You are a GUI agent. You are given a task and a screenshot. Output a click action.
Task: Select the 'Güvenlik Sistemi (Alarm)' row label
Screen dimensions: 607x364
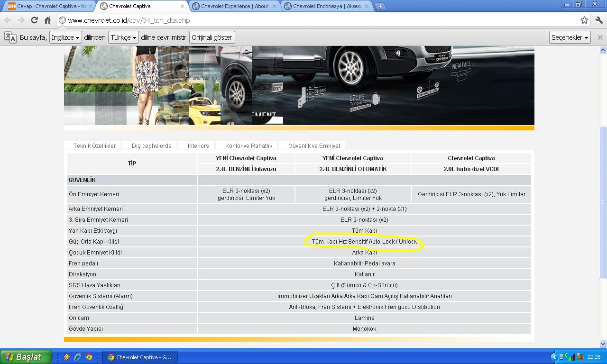point(101,296)
